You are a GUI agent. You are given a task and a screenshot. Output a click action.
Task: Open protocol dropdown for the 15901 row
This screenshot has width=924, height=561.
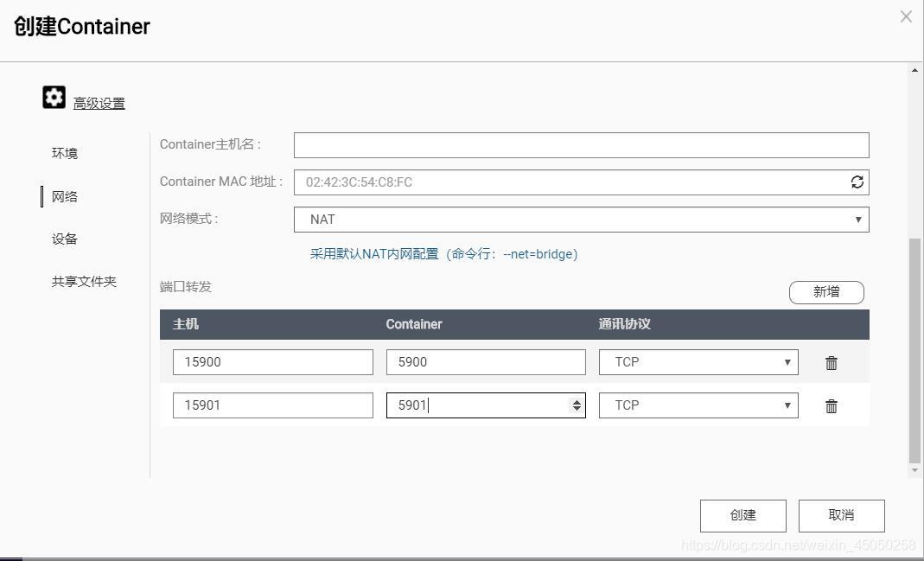tap(698, 405)
